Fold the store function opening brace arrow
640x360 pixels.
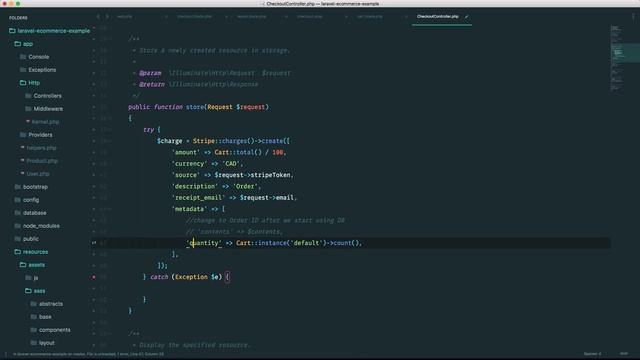pos(110,118)
